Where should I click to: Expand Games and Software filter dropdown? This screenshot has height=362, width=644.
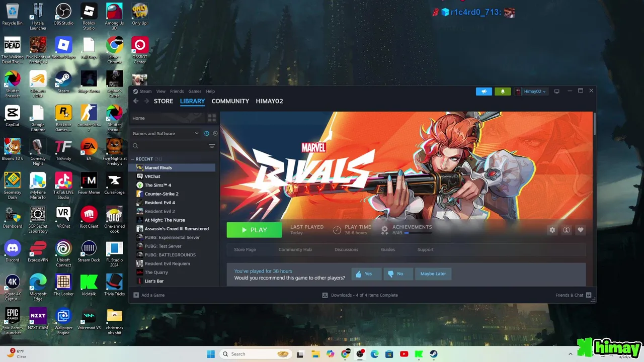166,133
